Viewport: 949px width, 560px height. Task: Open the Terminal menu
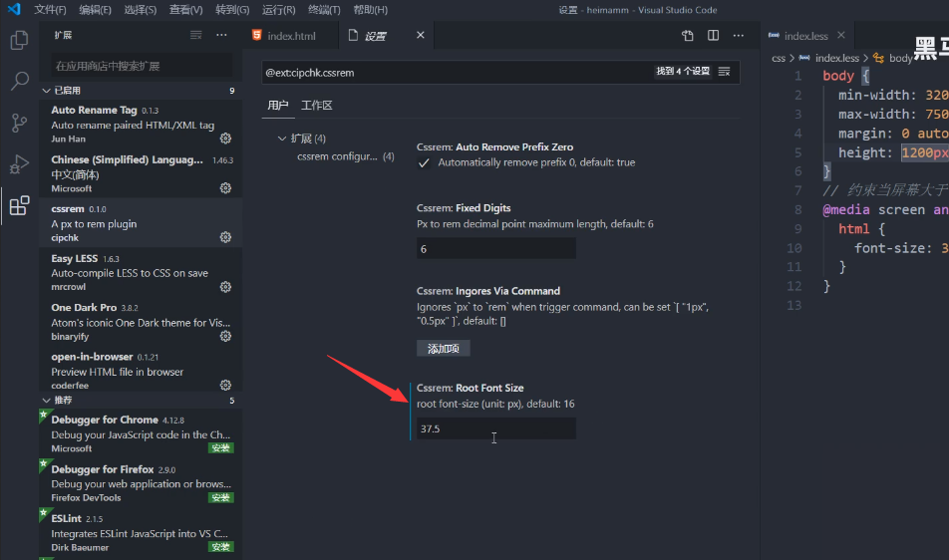[324, 10]
